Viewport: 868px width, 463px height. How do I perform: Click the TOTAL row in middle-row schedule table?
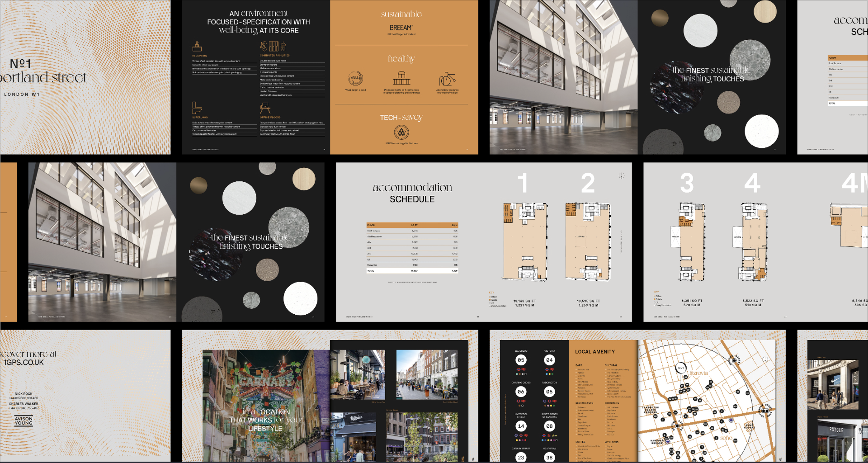pyautogui.click(x=412, y=271)
